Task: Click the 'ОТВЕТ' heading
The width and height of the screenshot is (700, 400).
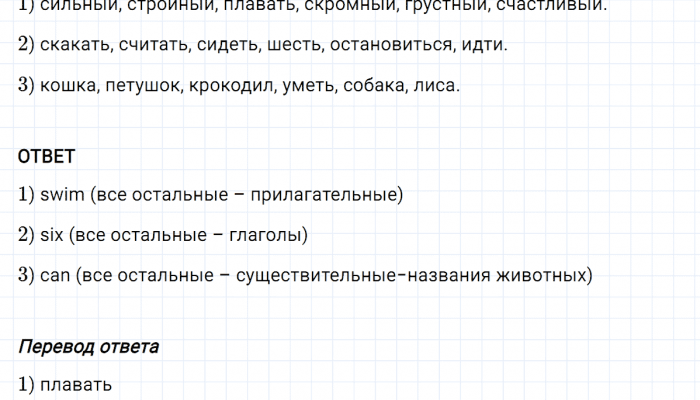Action: pos(46,156)
